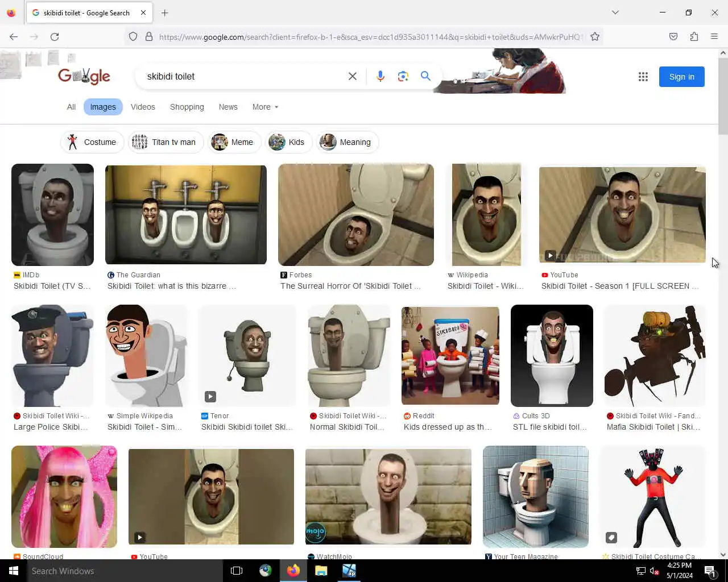Open the Firefox extensions puzzle icon

694,36
